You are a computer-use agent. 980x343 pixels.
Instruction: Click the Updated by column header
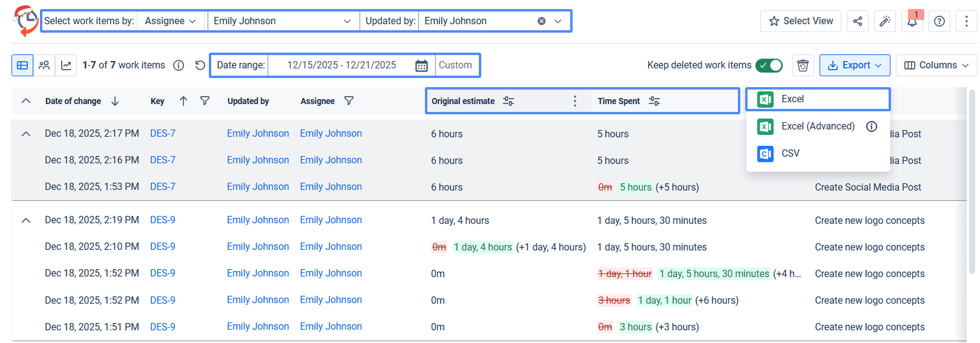pyautogui.click(x=248, y=101)
